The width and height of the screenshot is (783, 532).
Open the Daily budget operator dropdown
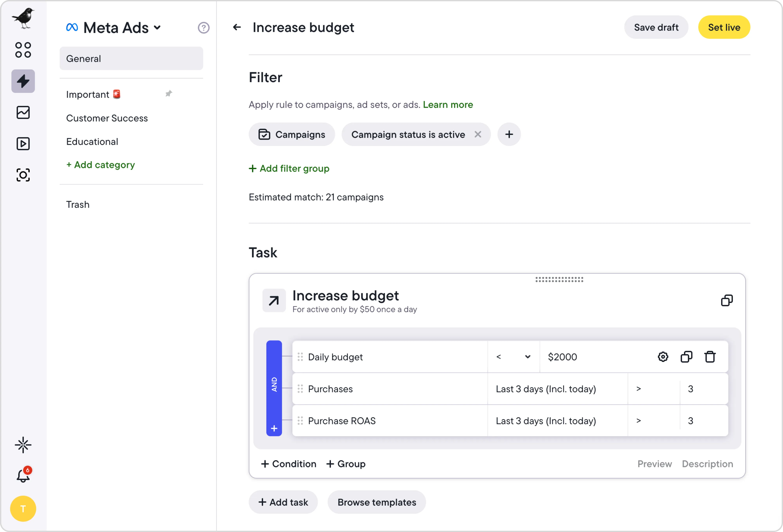tap(513, 357)
